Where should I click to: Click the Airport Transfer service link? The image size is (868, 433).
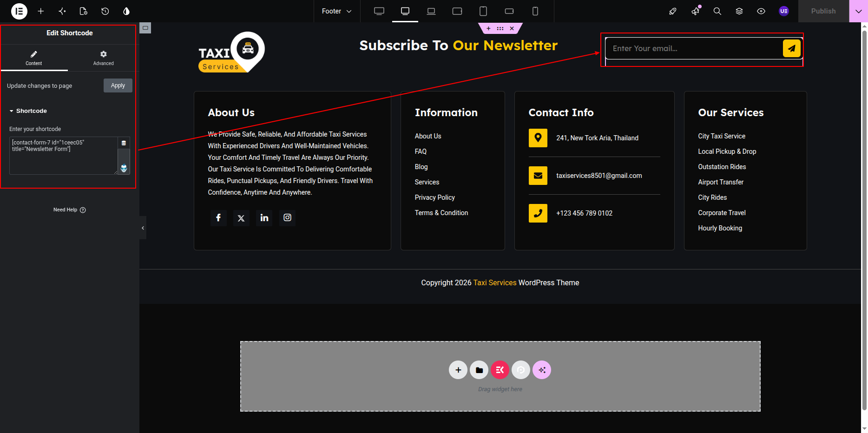(721, 182)
